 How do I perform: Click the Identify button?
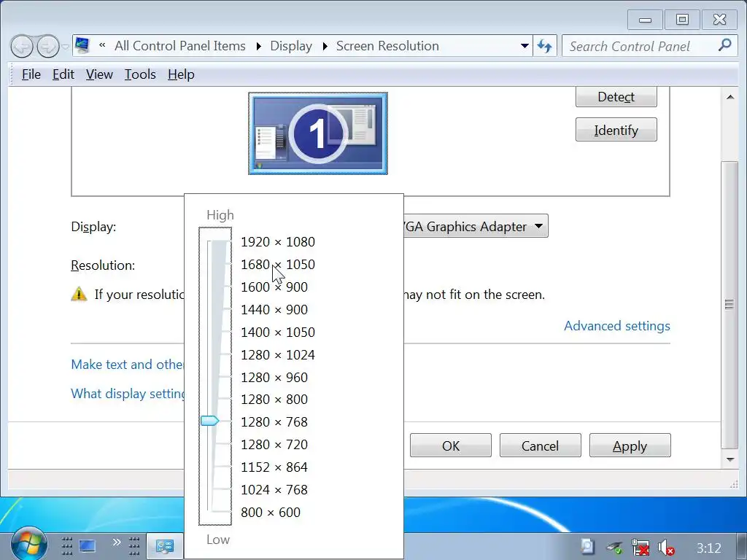(616, 130)
